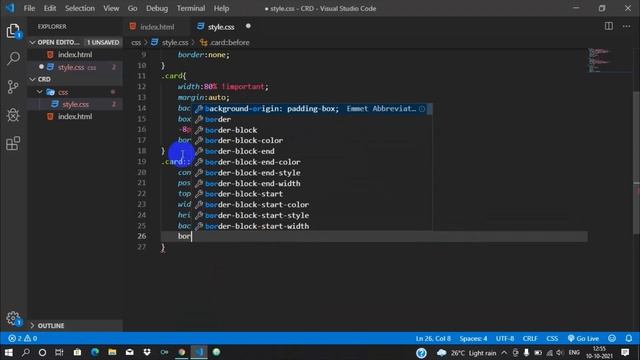Click the code minimap preview
Image resolution: width=640 pixels, height=360 pixels.
tap(610, 61)
